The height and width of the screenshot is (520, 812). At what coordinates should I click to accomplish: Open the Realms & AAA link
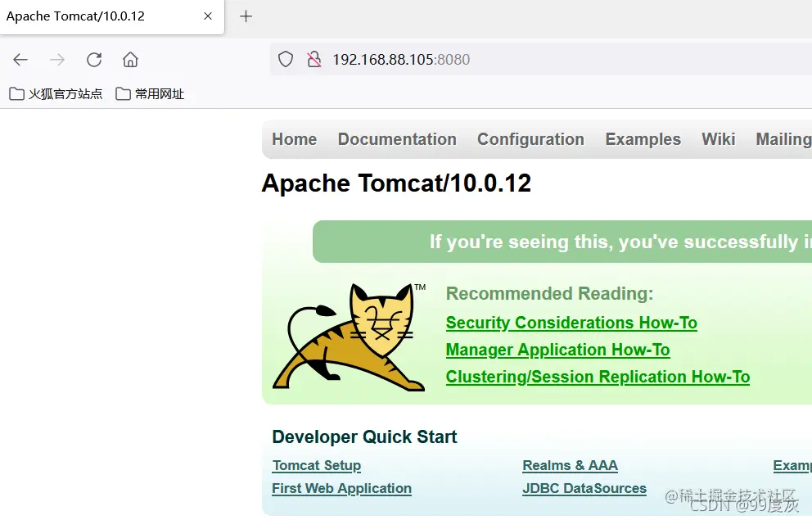[570, 466]
